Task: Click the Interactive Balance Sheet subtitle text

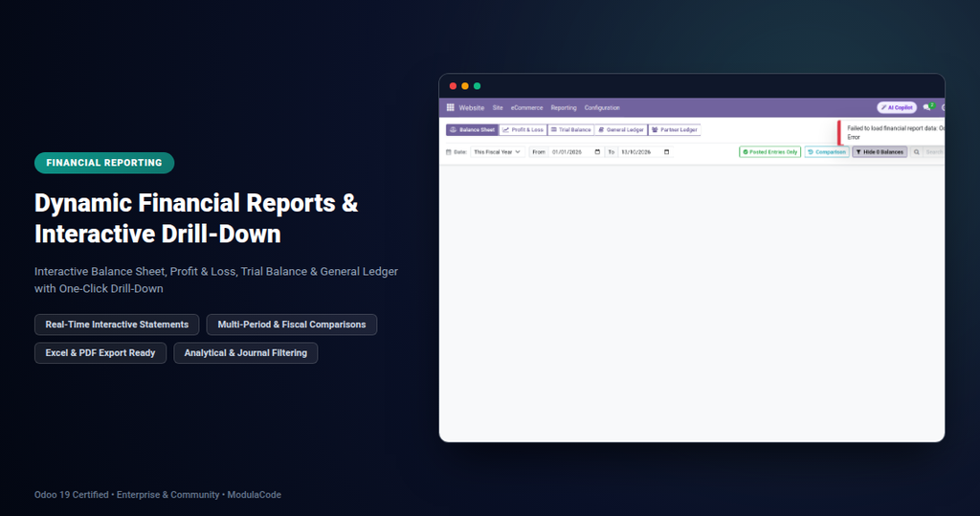Action: (216, 280)
